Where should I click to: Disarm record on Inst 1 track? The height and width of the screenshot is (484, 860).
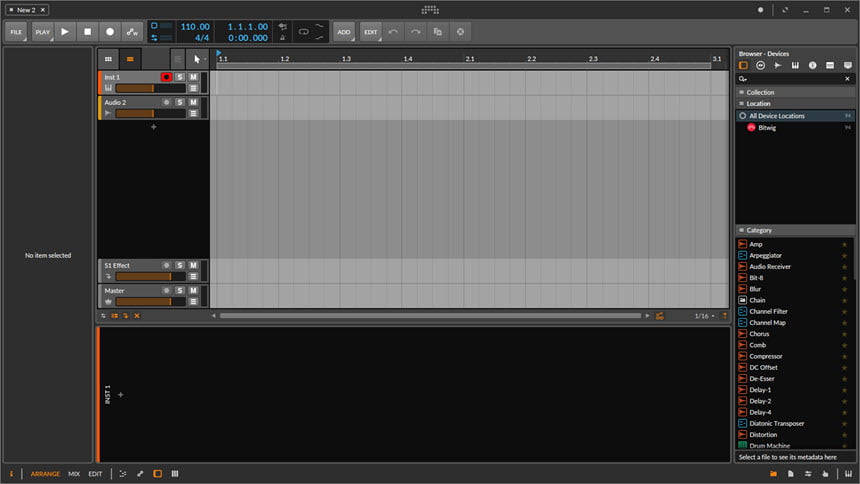(x=166, y=77)
